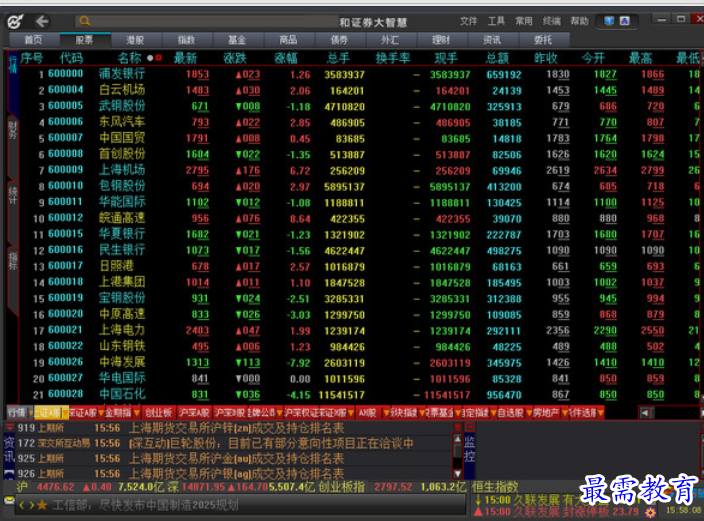The height and width of the screenshot is (521, 704).
Task: Switch to the 港股 tab
Action: (x=135, y=40)
